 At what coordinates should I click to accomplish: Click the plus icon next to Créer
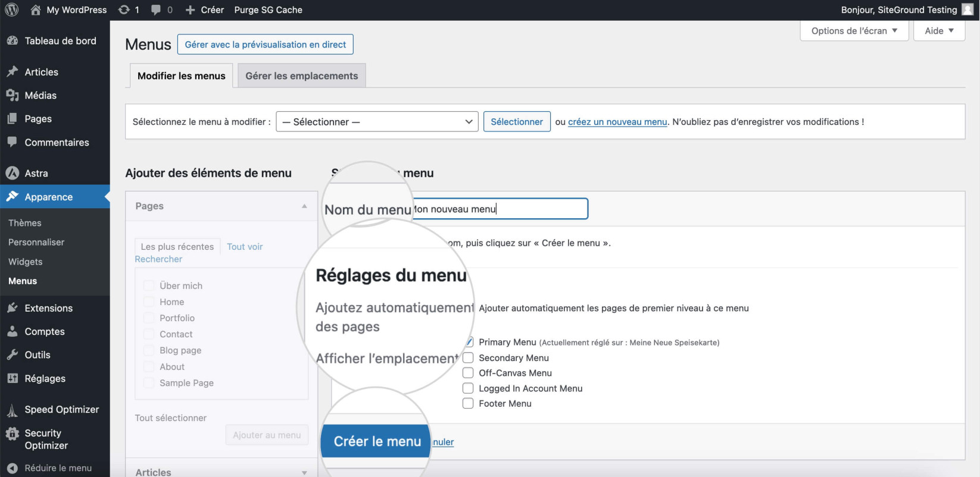click(x=191, y=10)
